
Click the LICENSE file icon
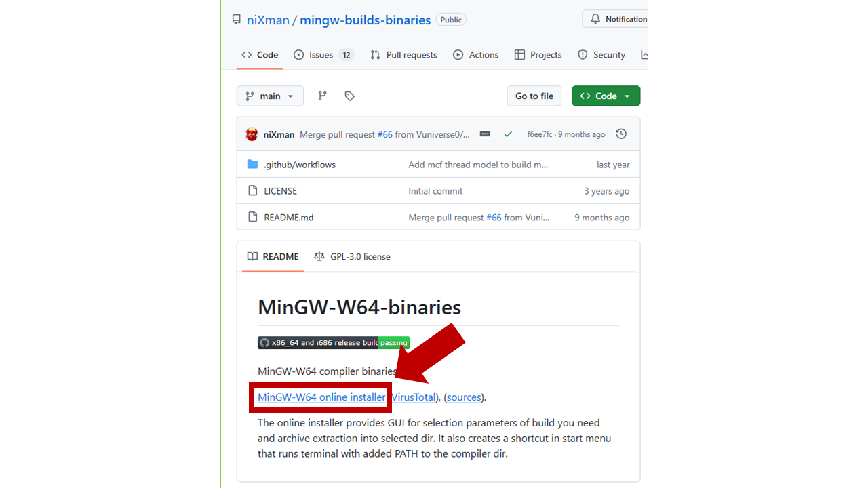(x=253, y=190)
